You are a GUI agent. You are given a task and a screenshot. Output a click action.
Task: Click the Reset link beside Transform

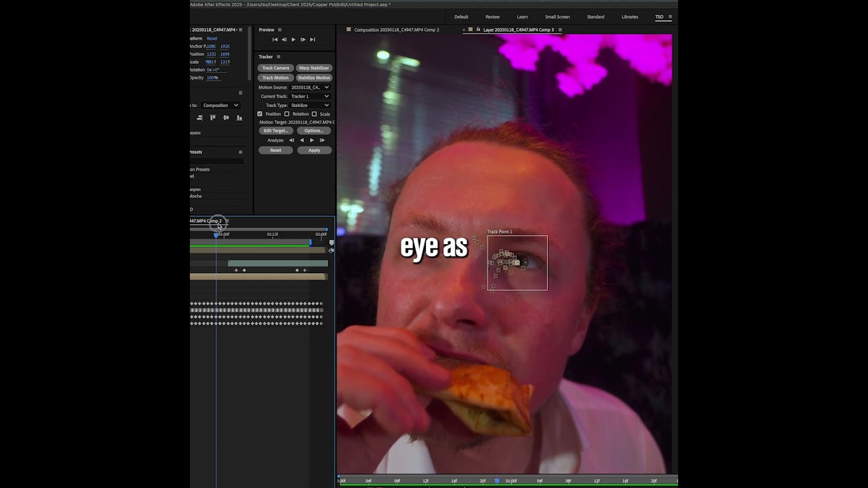click(x=212, y=39)
